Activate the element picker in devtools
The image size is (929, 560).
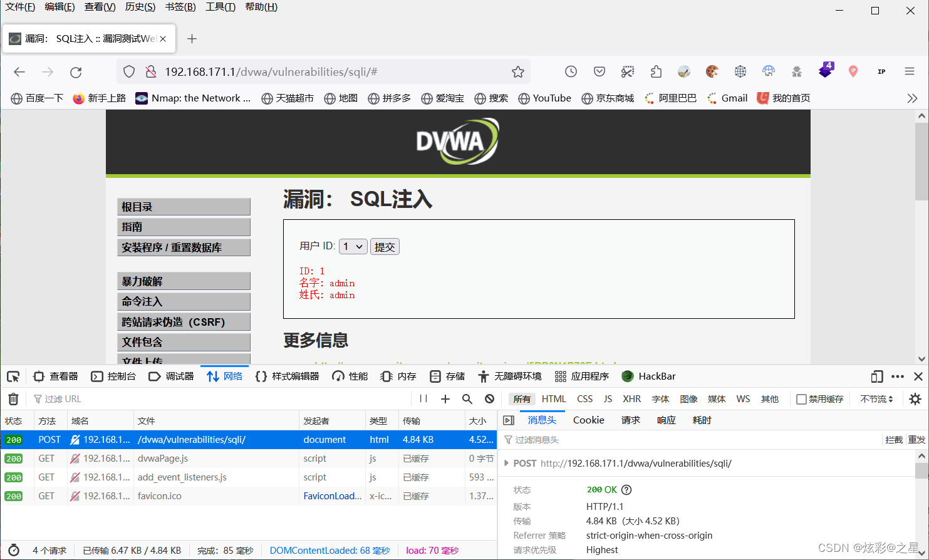click(x=13, y=376)
